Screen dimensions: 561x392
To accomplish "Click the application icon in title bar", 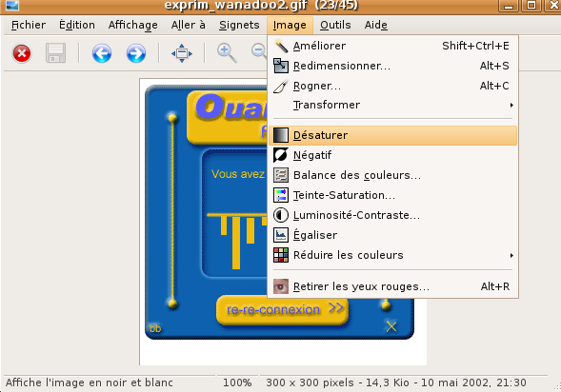I will (12, 5).
